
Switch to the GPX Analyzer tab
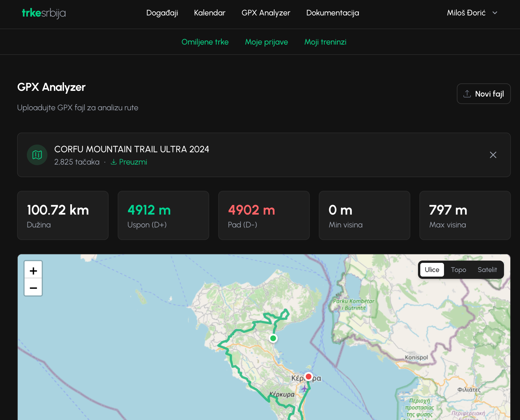(x=266, y=13)
